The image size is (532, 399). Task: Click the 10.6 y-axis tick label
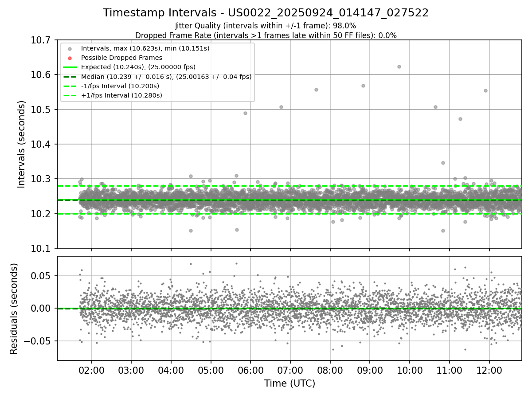41,75
